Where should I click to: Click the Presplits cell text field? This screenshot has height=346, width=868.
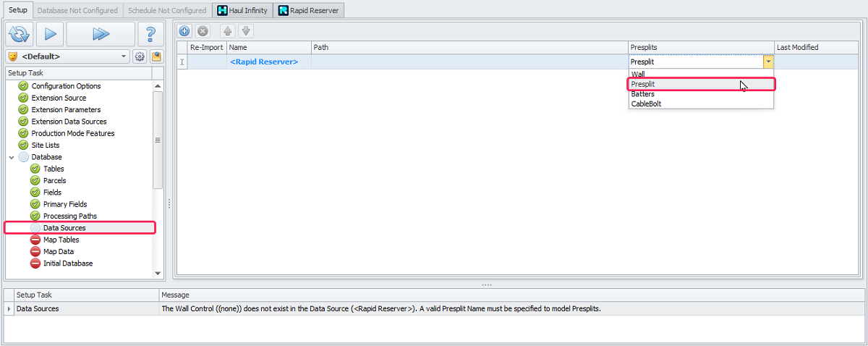point(696,62)
